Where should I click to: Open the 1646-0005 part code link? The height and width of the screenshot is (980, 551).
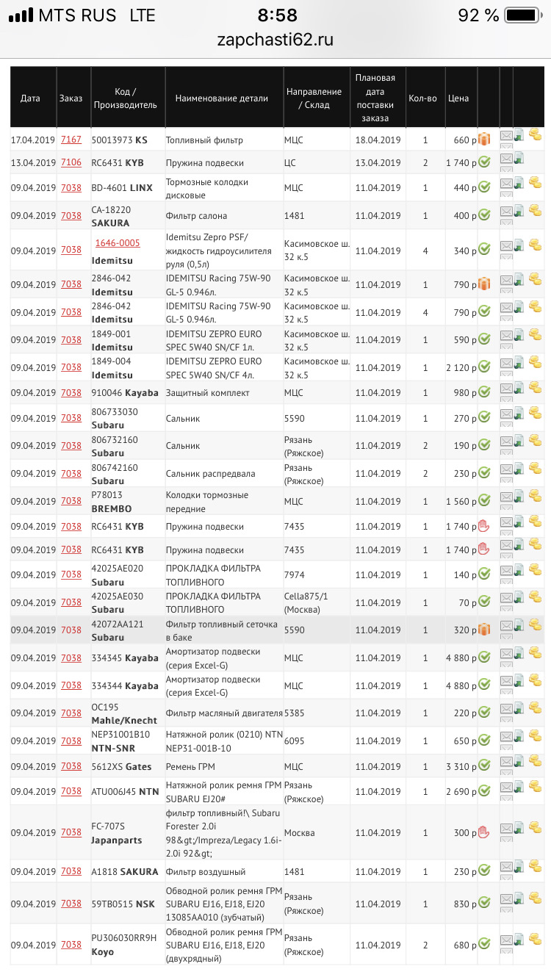(x=117, y=243)
